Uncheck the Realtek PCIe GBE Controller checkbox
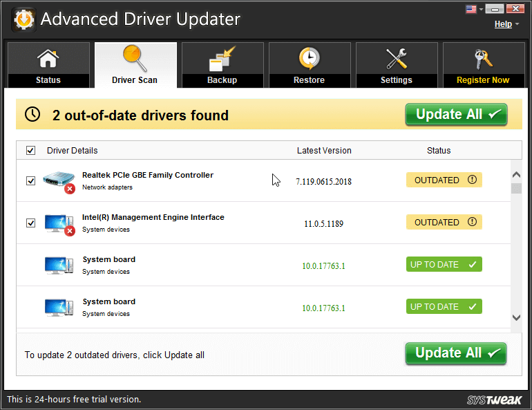 pyautogui.click(x=30, y=180)
